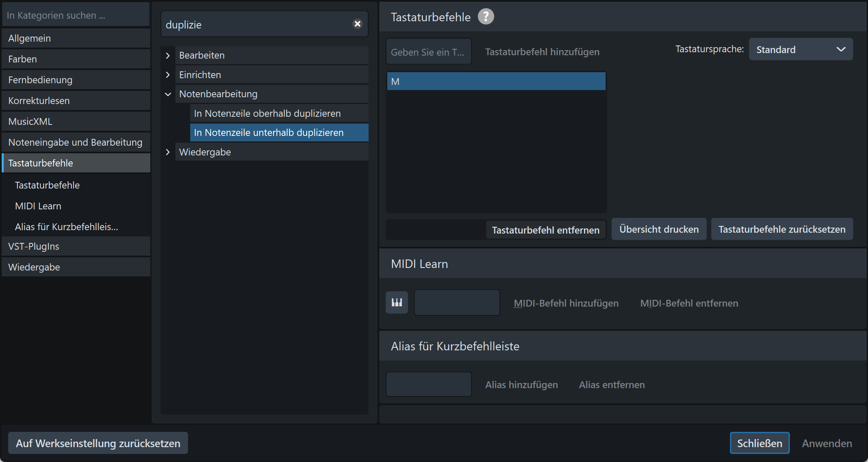
Task: Collapse the Notenbearbeitung tree category
Action: (x=168, y=94)
